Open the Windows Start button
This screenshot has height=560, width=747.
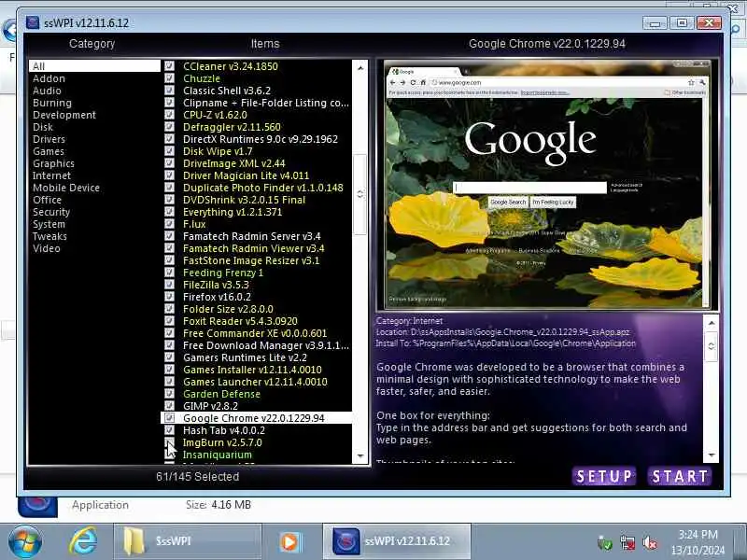[25, 541]
